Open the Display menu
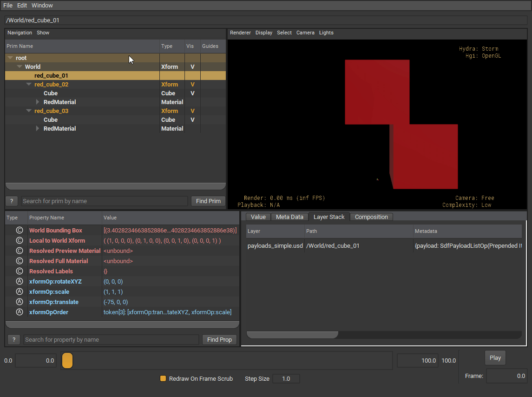 point(264,33)
